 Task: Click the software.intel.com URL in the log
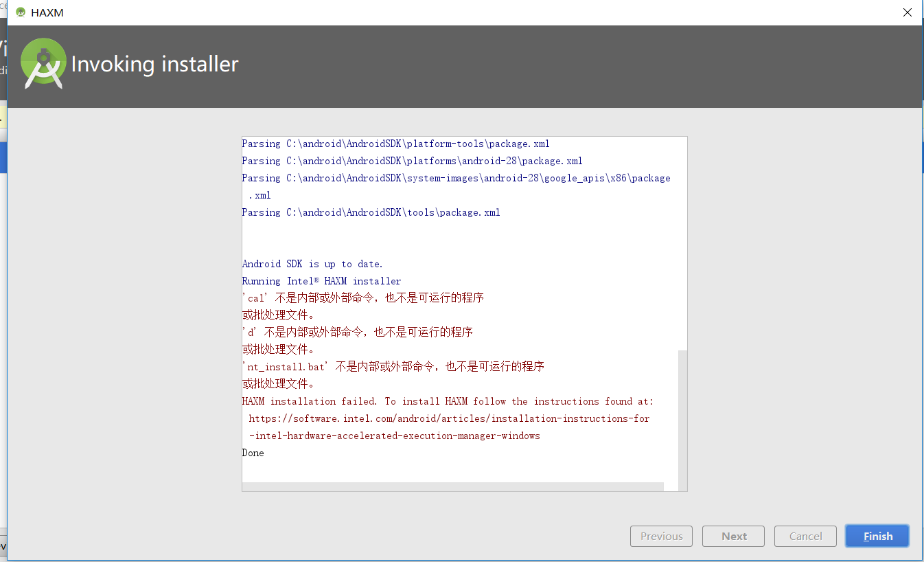[x=449, y=418]
